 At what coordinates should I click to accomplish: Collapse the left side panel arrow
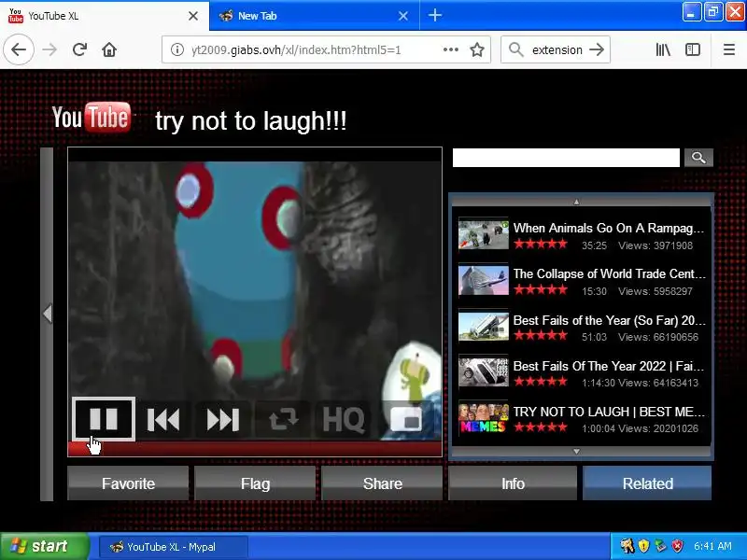click(48, 314)
